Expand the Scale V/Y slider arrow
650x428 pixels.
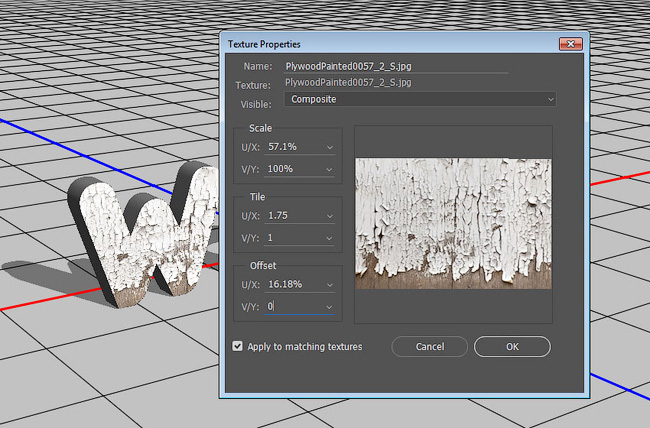coord(329,169)
